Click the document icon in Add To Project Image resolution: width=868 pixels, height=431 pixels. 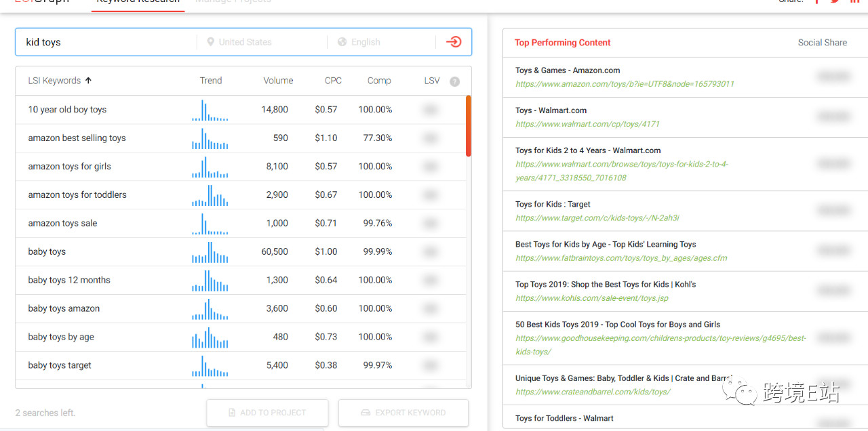pyautogui.click(x=232, y=413)
